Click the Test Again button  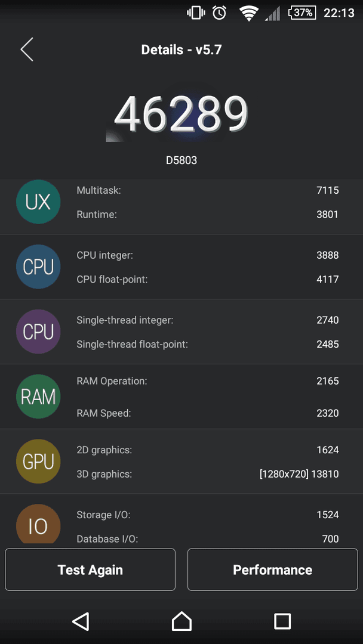[x=90, y=569]
